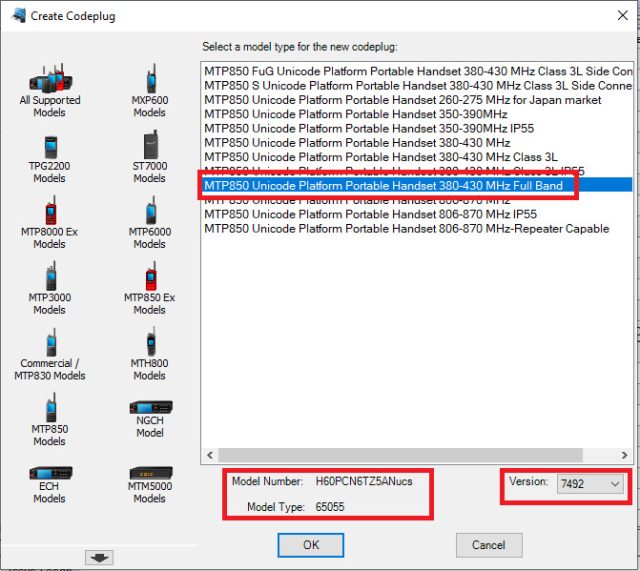Choose the MTH800 Models category

(150, 354)
